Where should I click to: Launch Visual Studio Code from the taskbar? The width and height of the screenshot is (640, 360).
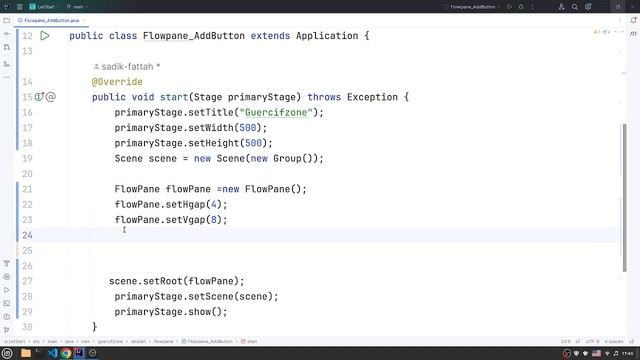coord(53,353)
